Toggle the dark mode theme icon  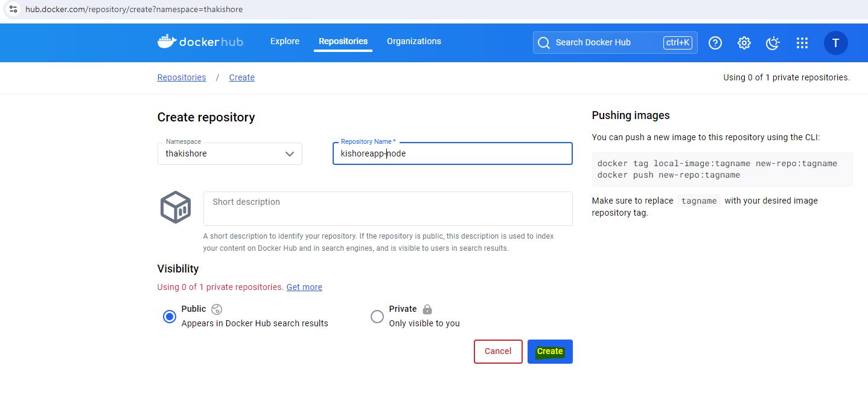773,43
